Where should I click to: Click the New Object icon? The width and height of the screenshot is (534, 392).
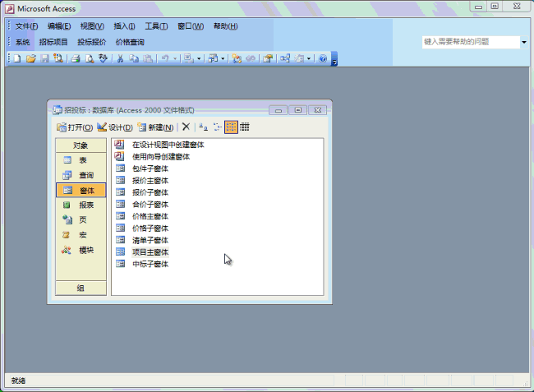pyautogui.click(x=299, y=58)
